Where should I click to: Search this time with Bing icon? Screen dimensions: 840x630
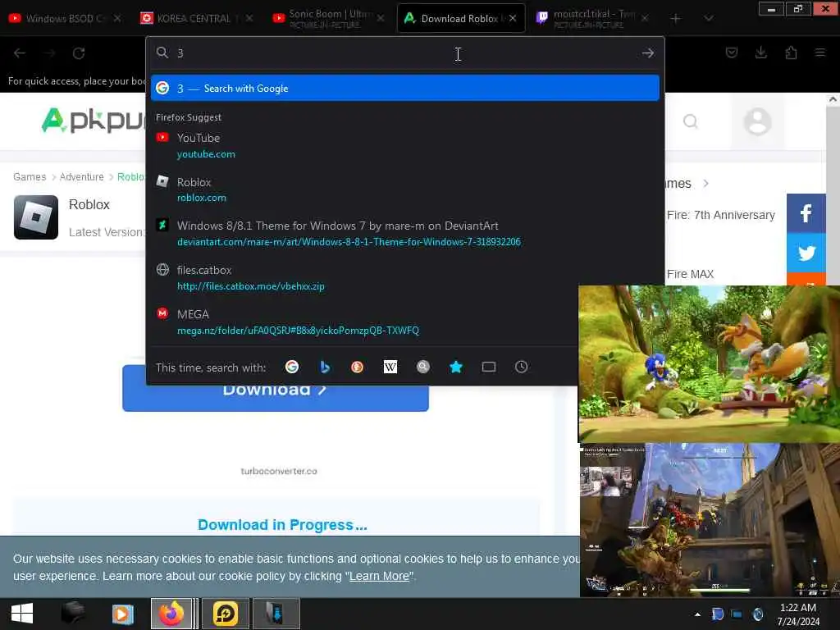[325, 367]
